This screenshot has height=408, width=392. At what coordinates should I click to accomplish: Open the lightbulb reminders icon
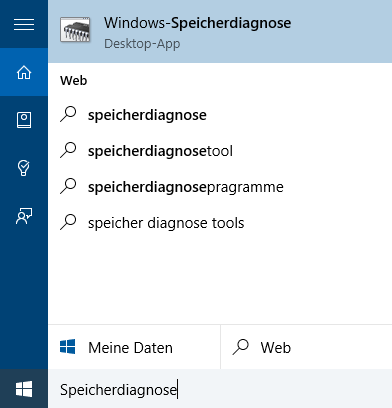[23, 168]
